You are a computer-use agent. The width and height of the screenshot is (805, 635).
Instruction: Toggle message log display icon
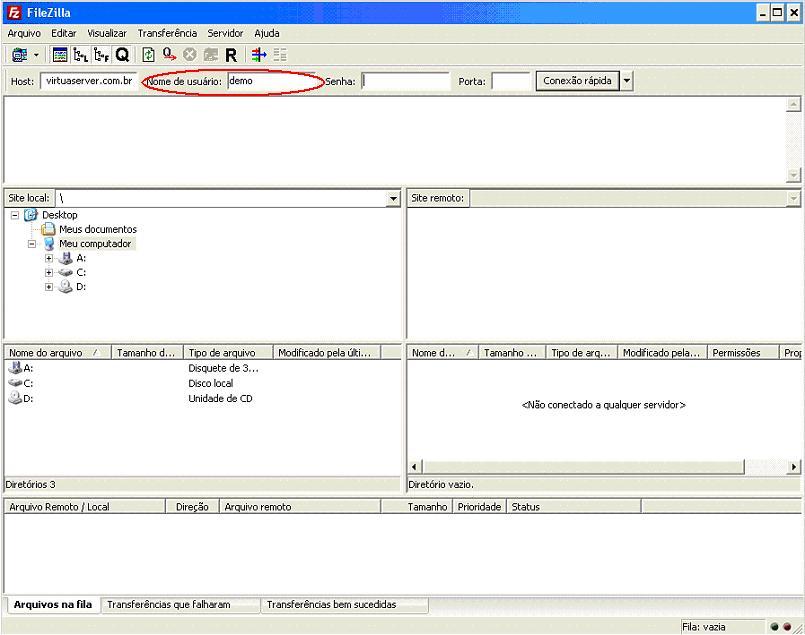60,54
